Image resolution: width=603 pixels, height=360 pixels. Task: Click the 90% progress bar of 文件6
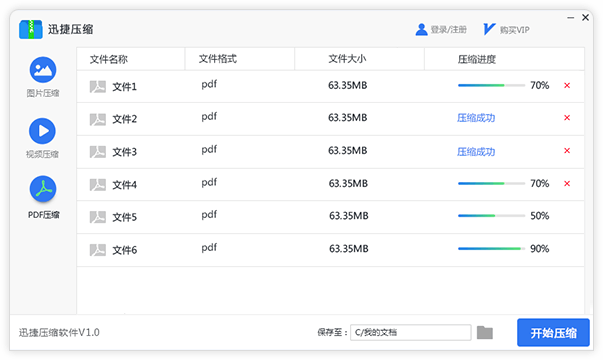coord(491,249)
